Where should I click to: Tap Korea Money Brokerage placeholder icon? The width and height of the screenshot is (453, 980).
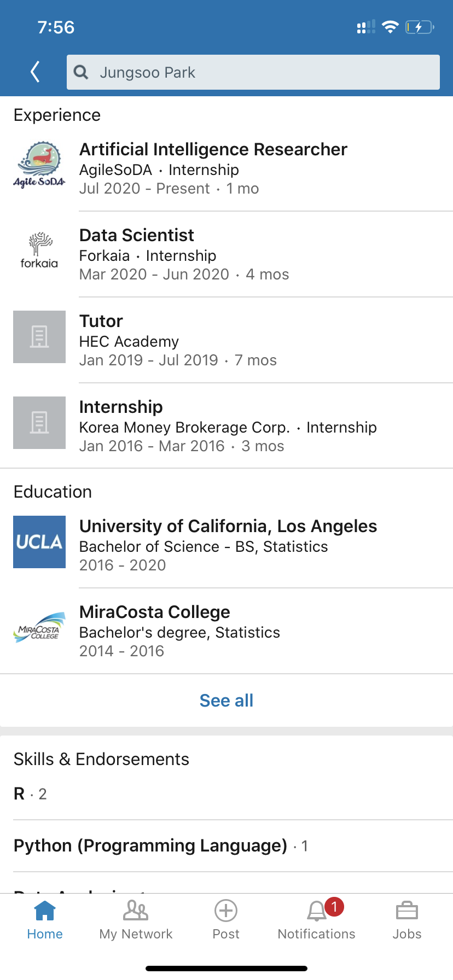coord(39,423)
